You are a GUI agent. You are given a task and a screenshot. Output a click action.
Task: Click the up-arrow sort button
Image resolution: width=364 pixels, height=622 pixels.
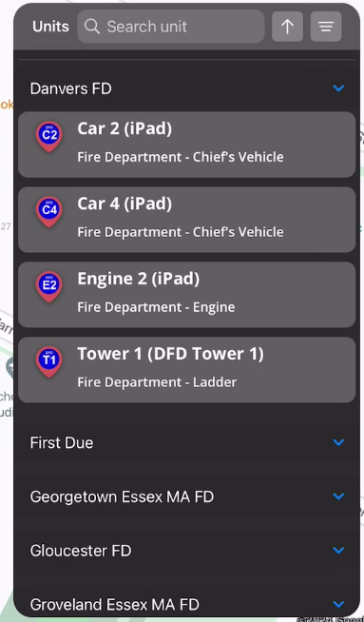(287, 27)
